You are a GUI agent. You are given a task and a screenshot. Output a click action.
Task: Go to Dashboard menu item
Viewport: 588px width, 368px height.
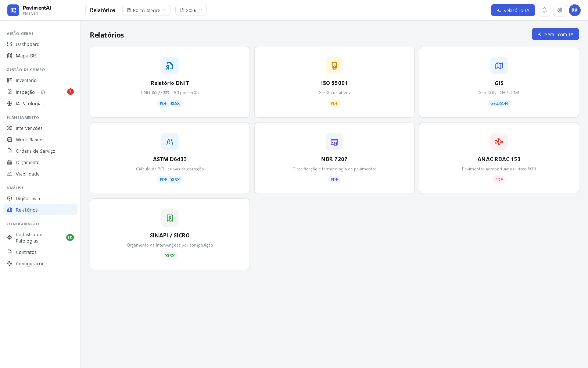40,44
